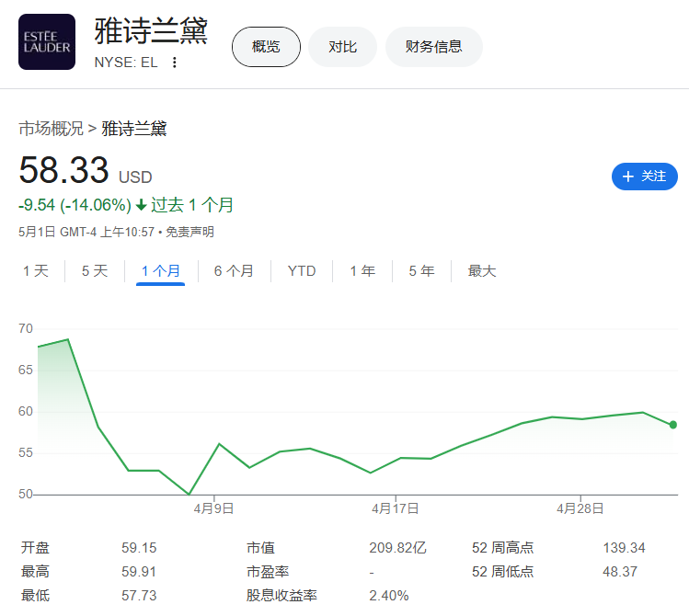Show the 6 个月 chart range

tap(234, 271)
